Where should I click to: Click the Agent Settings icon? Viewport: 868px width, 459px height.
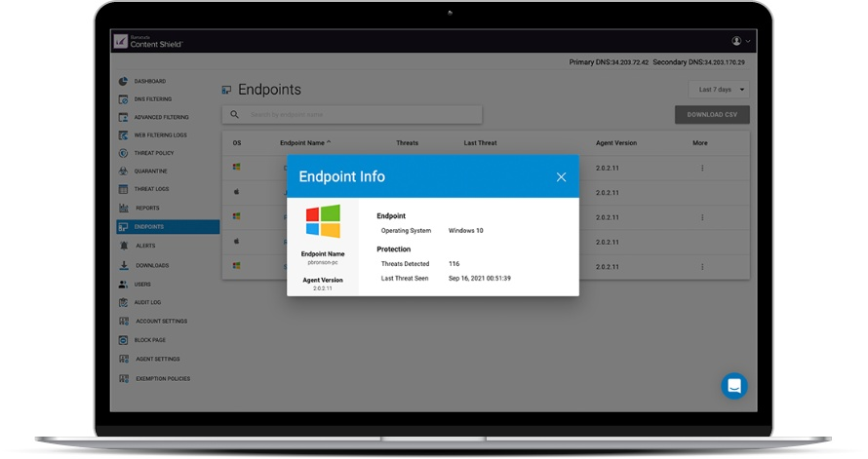tap(124, 359)
